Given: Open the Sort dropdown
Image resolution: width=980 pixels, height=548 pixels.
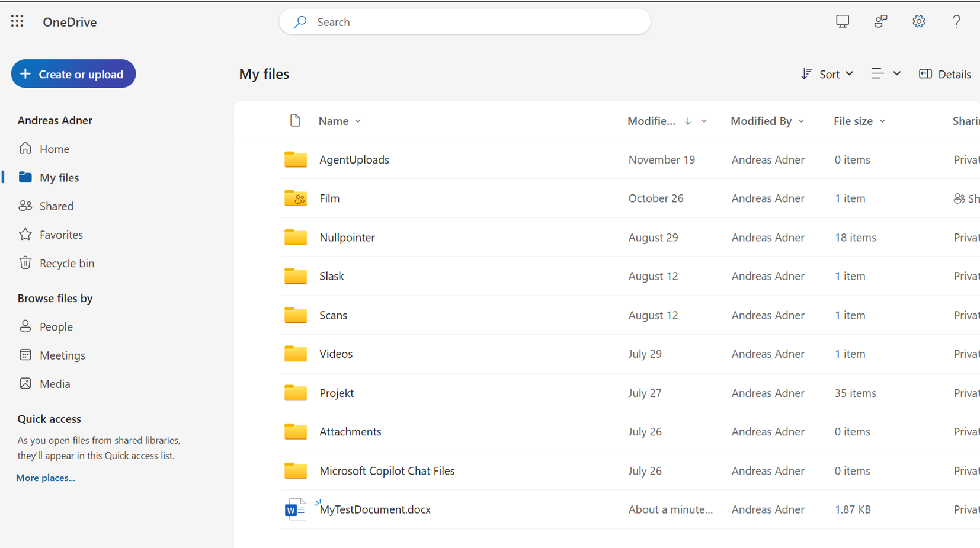Looking at the screenshot, I should tap(827, 74).
